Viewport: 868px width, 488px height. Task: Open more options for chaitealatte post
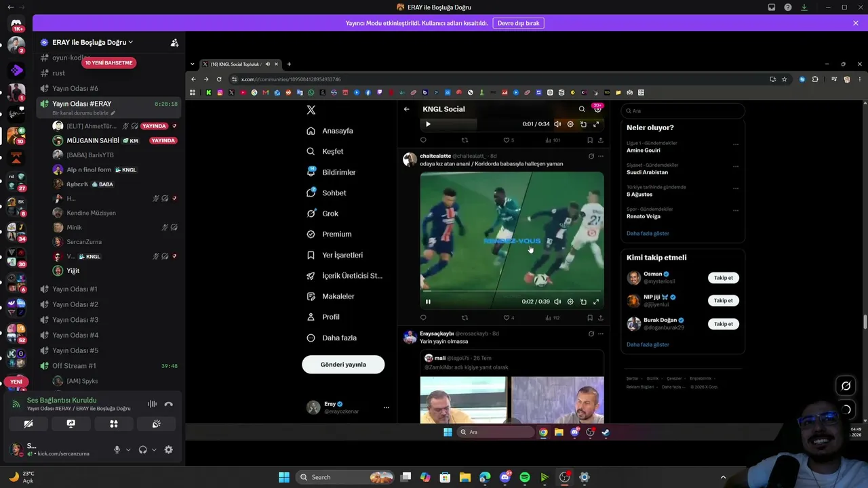coord(601,156)
